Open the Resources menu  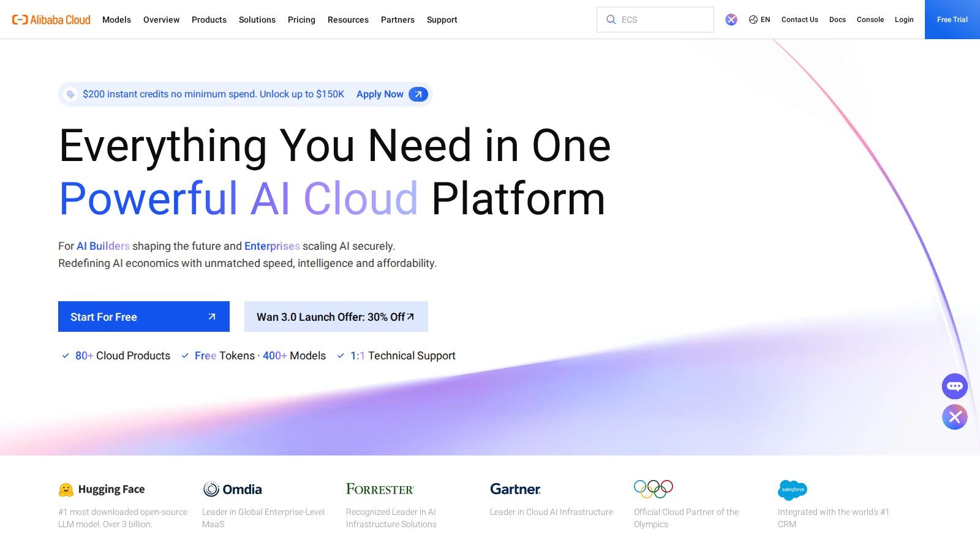348,20
